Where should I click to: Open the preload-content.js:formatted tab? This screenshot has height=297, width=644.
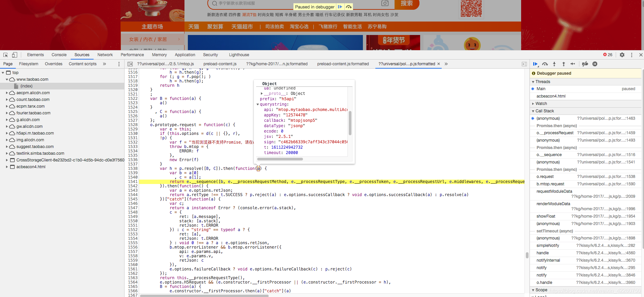pyautogui.click(x=343, y=64)
